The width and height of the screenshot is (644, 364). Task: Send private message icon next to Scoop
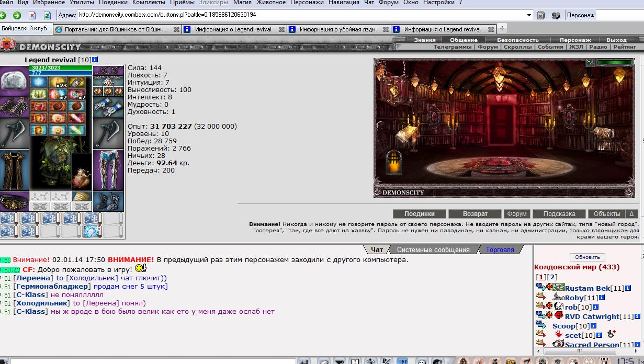(540, 326)
